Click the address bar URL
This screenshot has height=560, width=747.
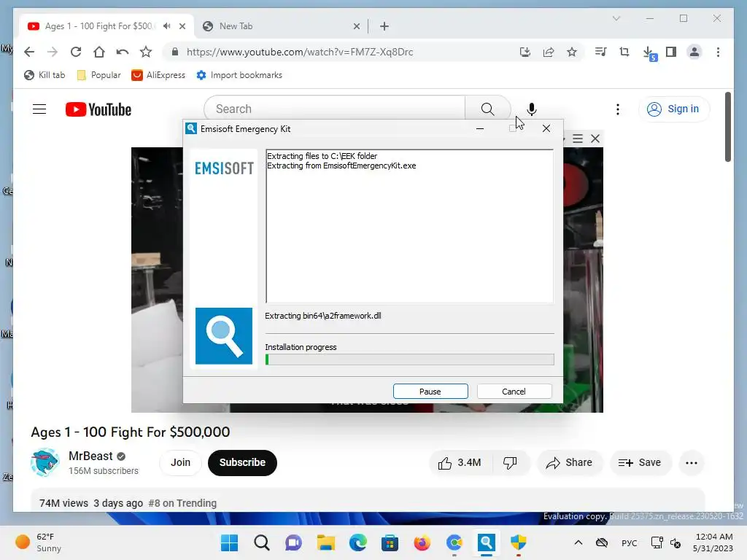pyautogui.click(x=300, y=52)
